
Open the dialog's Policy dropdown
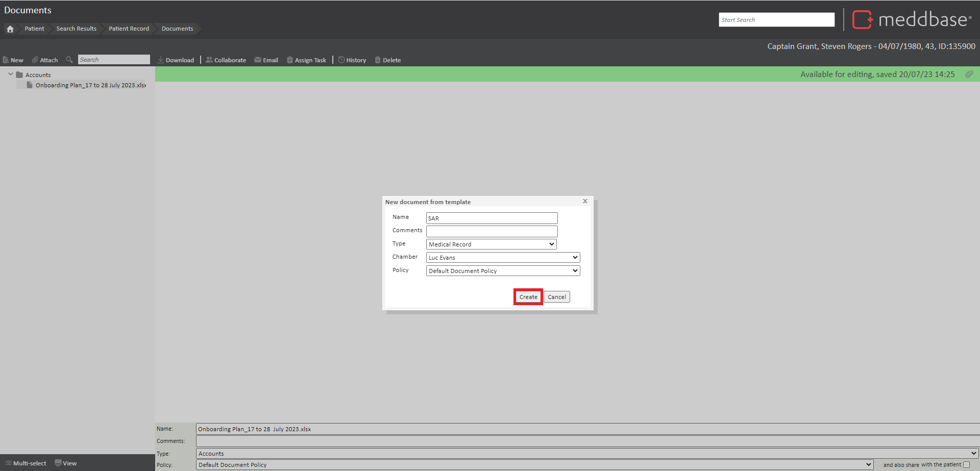(x=503, y=271)
